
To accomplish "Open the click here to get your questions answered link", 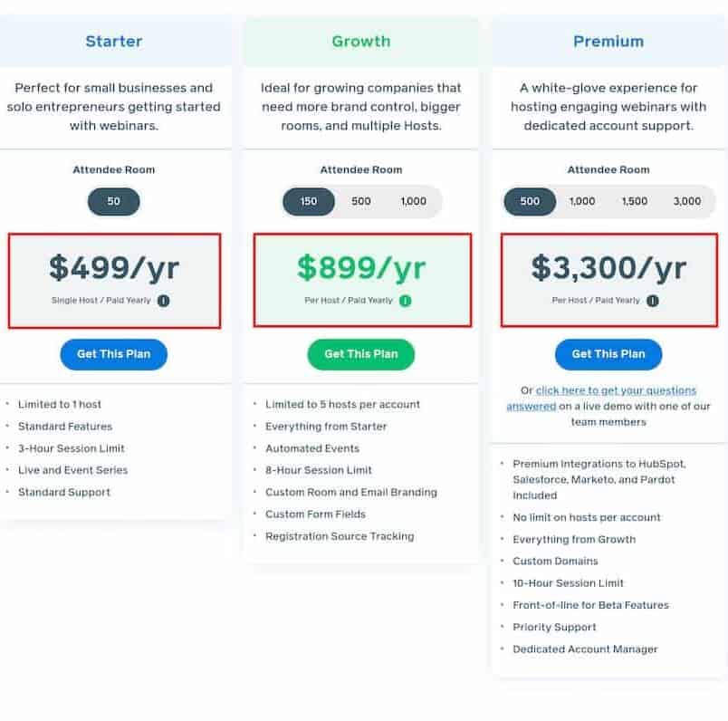I will click(x=601, y=399).
